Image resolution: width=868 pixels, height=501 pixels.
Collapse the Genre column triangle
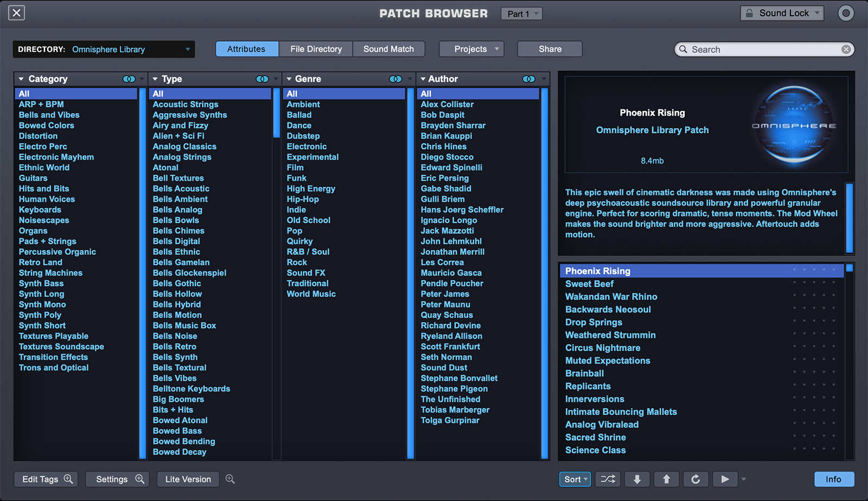(x=289, y=79)
